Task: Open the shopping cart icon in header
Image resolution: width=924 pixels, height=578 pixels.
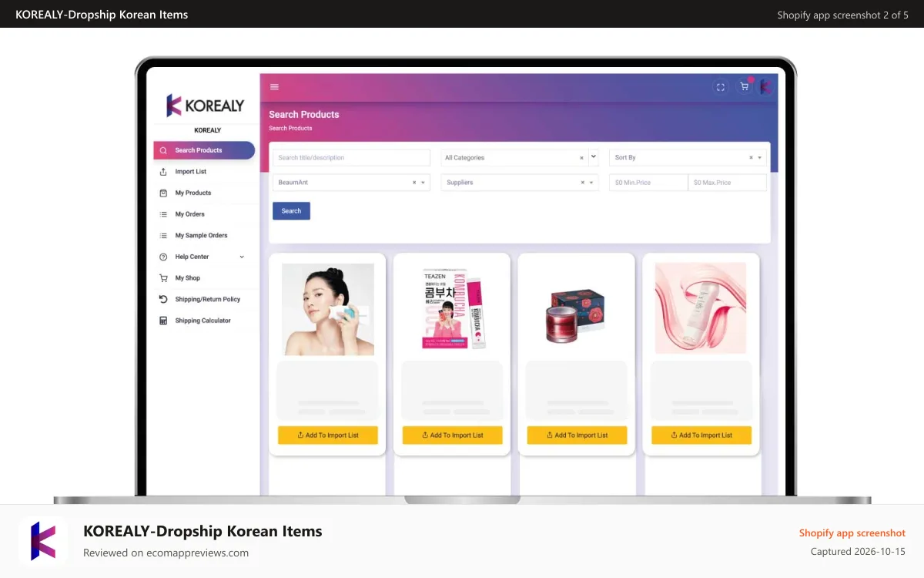Action: 744,87
